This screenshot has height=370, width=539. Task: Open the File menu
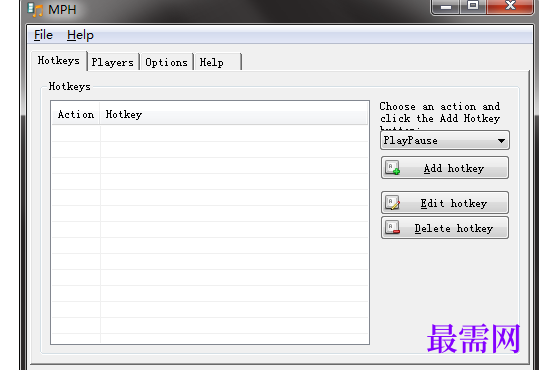click(43, 35)
